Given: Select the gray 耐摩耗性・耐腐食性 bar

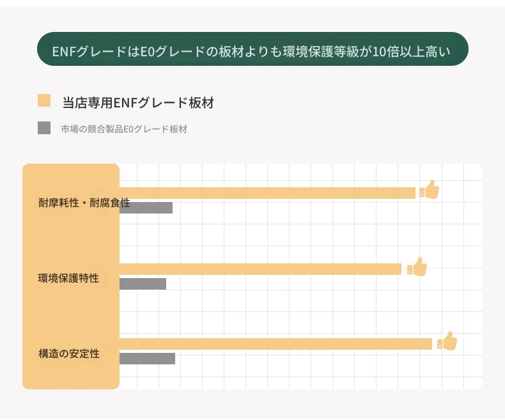Looking at the screenshot, I should [146, 208].
